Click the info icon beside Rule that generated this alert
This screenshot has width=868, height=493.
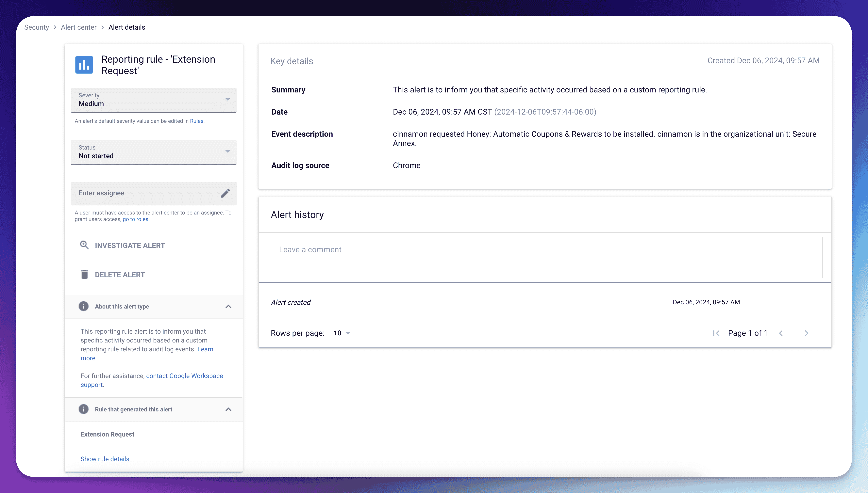84,409
